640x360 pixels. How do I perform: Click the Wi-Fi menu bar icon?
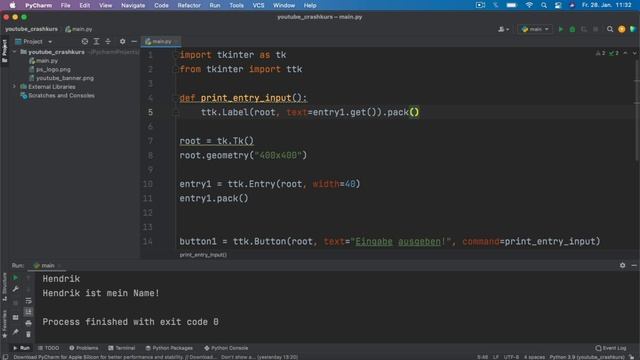point(529,5)
